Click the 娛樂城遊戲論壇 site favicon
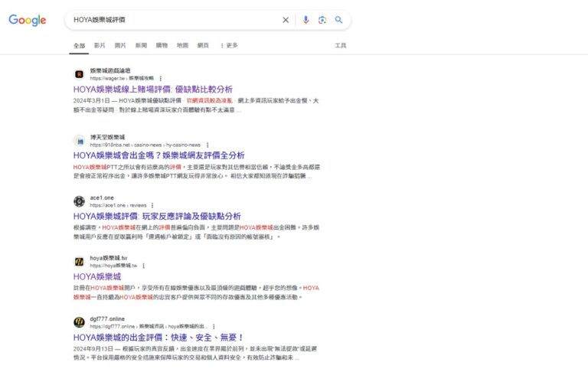Viewport: 588px width, 372px height. (x=79, y=74)
